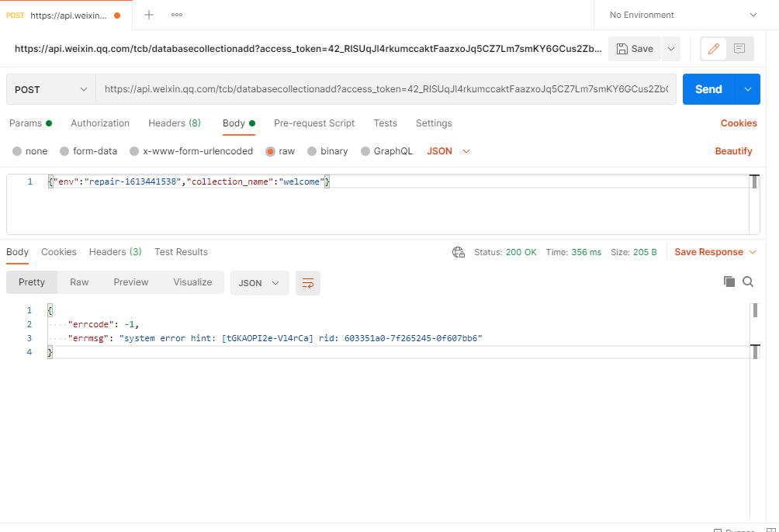Open the comments icon beside the pencil

739,49
